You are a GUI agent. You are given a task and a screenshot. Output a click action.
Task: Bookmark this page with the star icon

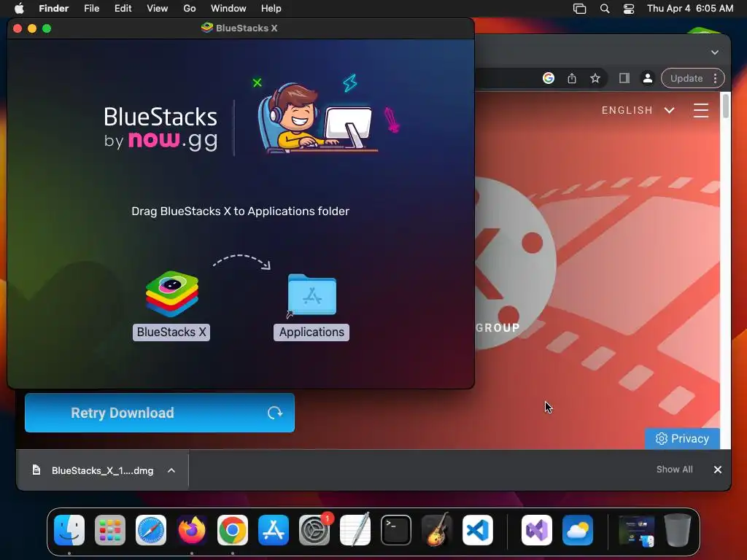click(595, 78)
